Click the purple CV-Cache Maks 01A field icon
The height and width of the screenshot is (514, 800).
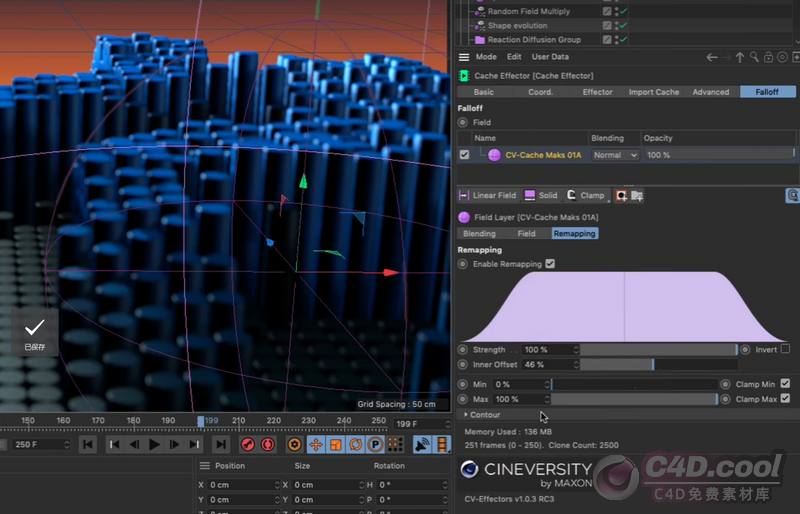point(494,155)
